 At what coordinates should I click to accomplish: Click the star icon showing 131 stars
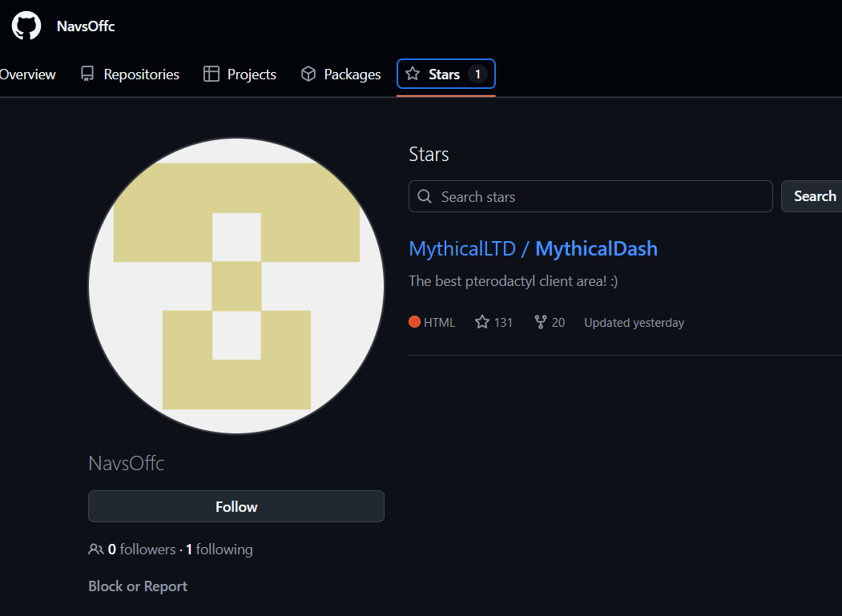coord(483,322)
